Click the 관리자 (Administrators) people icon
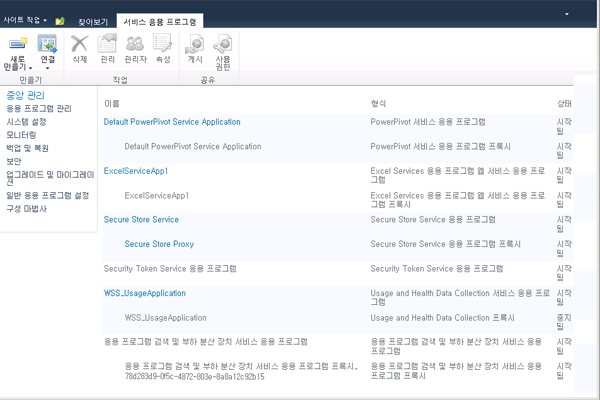The width and height of the screenshot is (600, 400). pos(135,44)
